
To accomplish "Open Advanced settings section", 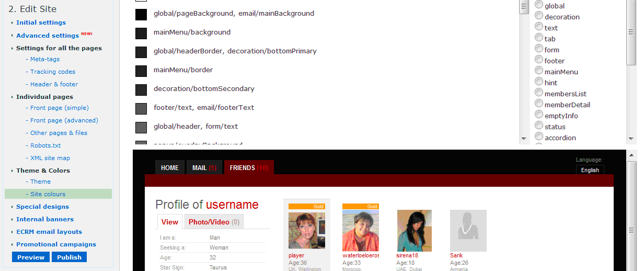I will [x=48, y=36].
